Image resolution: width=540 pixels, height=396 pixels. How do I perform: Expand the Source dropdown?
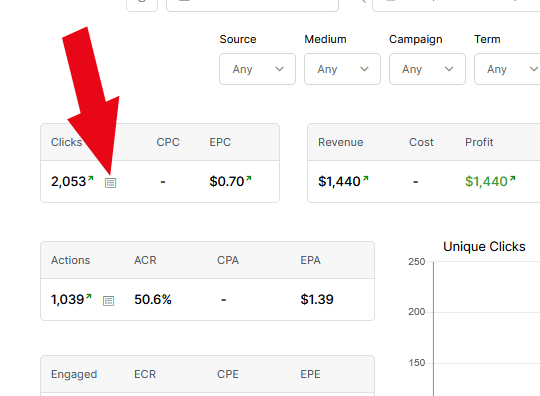pyautogui.click(x=257, y=69)
